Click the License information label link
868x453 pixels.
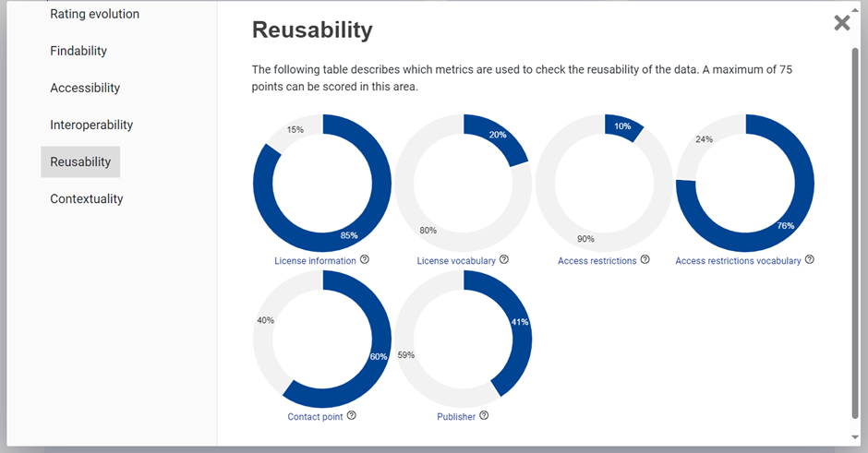pyautogui.click(x=315, y=261)
